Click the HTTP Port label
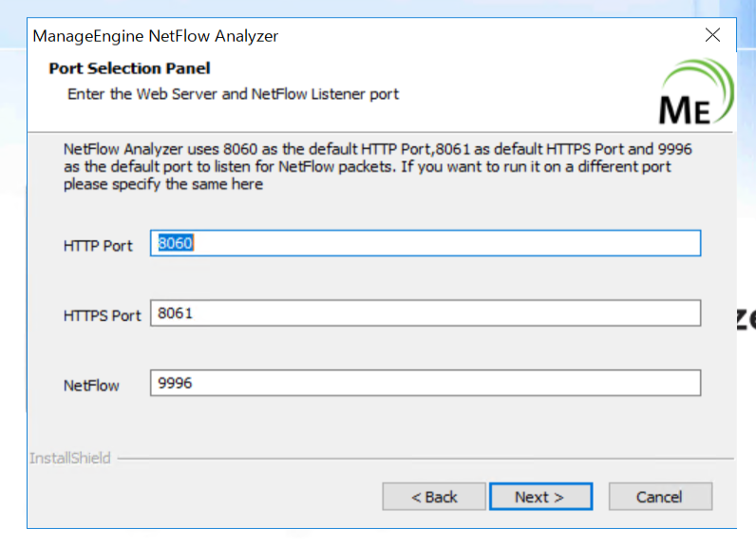This screenshot has height=546, width=756. [x=98, y=246]
